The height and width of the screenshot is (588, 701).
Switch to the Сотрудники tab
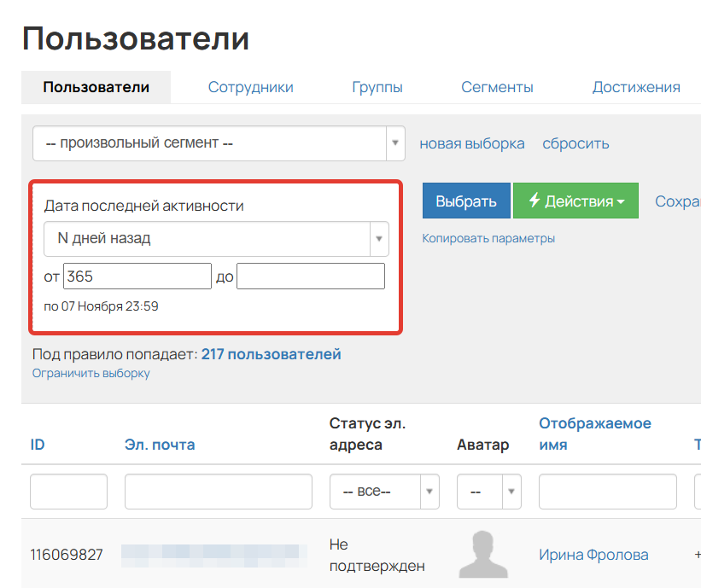250,87
